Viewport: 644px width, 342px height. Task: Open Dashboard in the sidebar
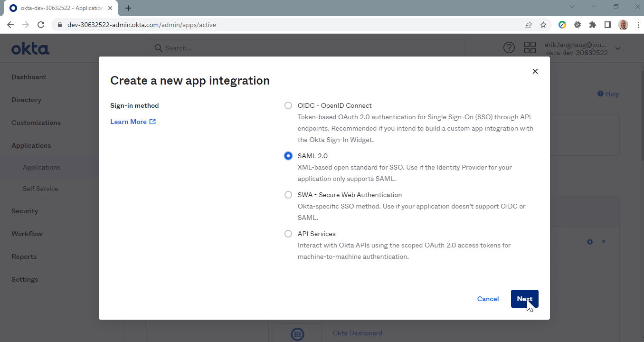[28, 77]
